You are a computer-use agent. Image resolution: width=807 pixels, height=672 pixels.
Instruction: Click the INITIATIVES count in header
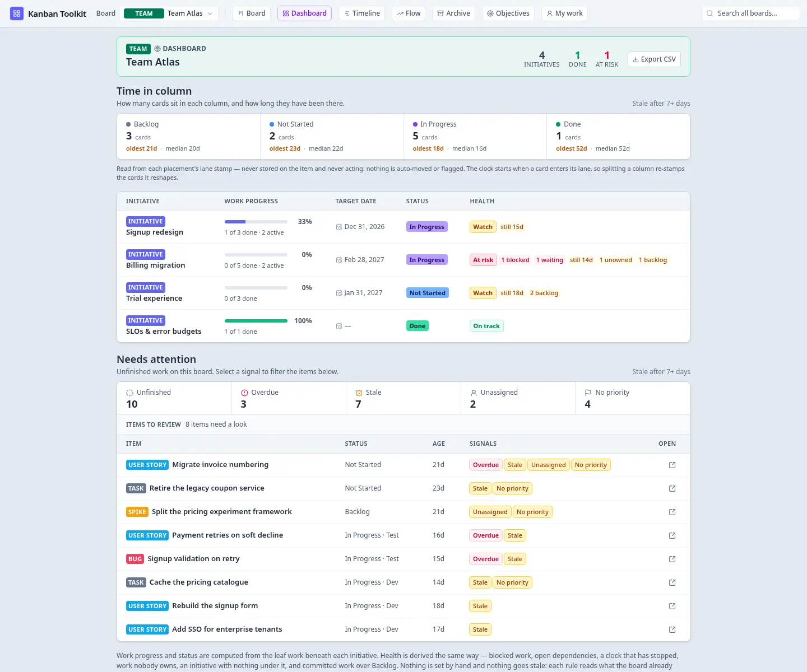[x=541, y=59]
